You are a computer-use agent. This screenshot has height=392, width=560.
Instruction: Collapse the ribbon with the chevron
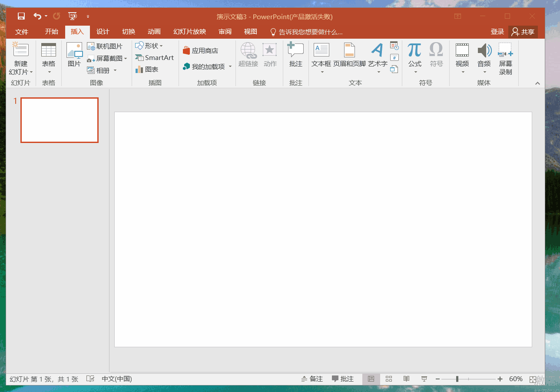pyautogui.click(x=537, y=83)
